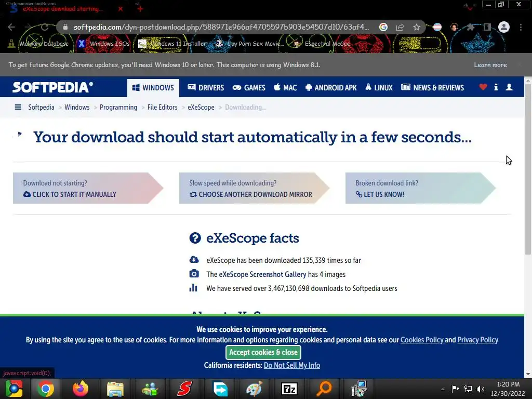Click the address bar URL field
532x399 pixels.
221,27
